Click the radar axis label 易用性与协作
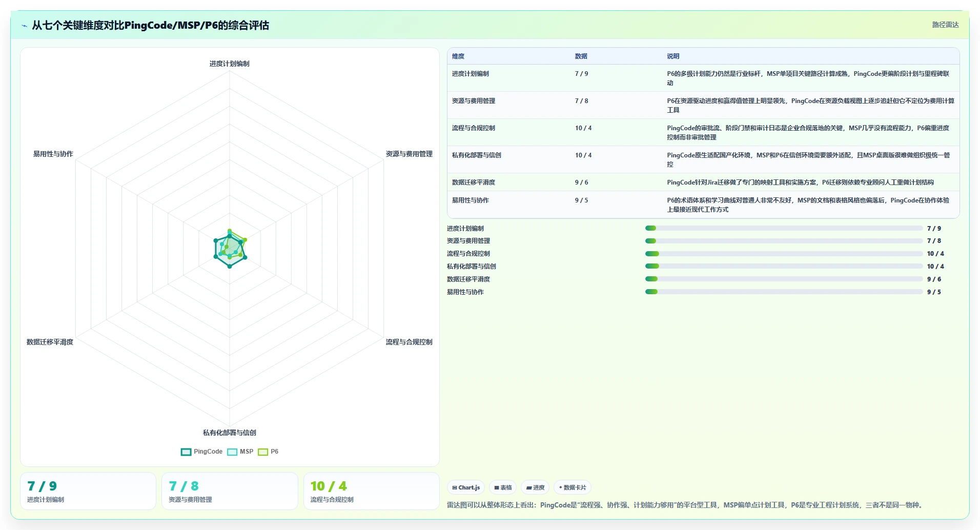Image resolution: width=980 pixels, height=530 pixels. pos(53,154)
